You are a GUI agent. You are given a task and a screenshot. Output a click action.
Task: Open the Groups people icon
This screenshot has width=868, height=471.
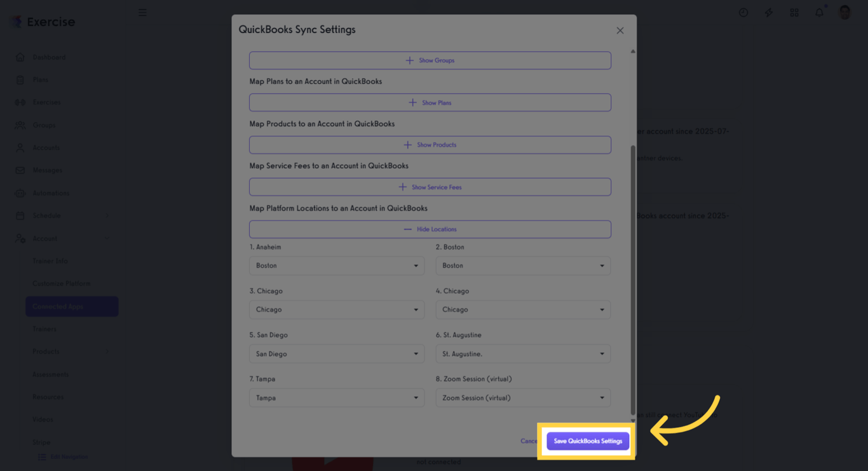(x=19, y=124)
